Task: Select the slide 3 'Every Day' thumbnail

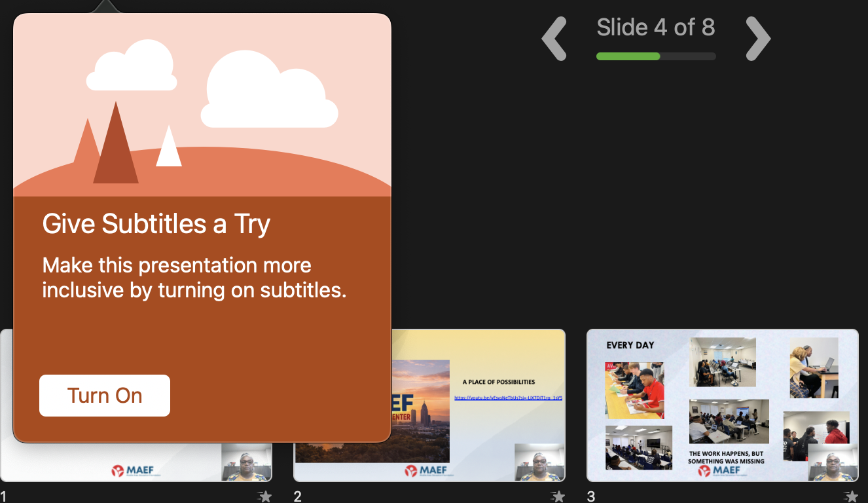Action: [722, 405]
